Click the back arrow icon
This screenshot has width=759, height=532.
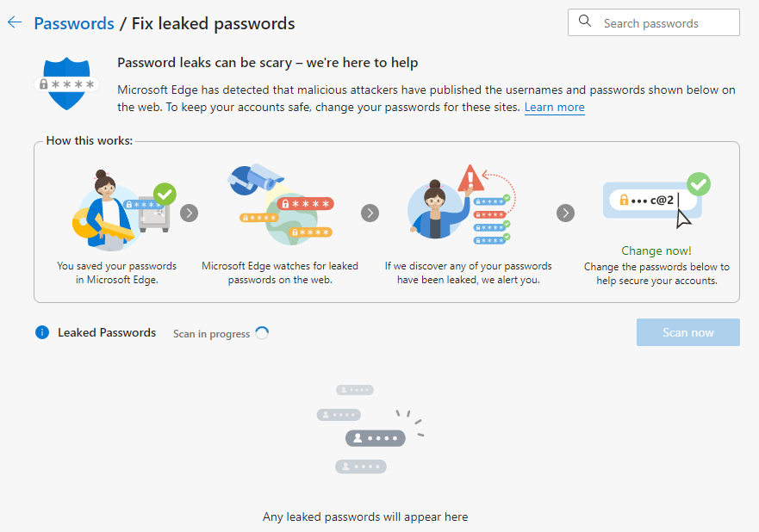(x=14, y=23)
